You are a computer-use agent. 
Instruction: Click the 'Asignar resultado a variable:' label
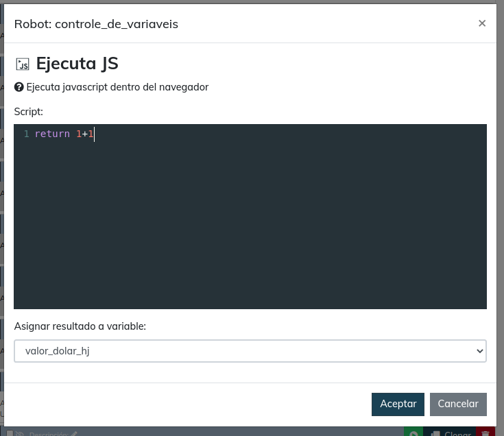click(x=80, y=326)
